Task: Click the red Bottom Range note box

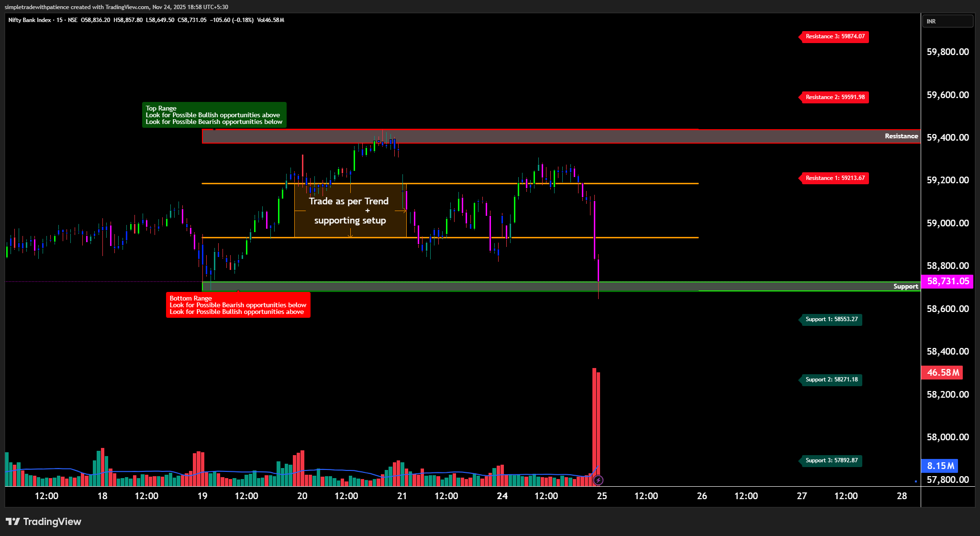Action: (238, 305)
